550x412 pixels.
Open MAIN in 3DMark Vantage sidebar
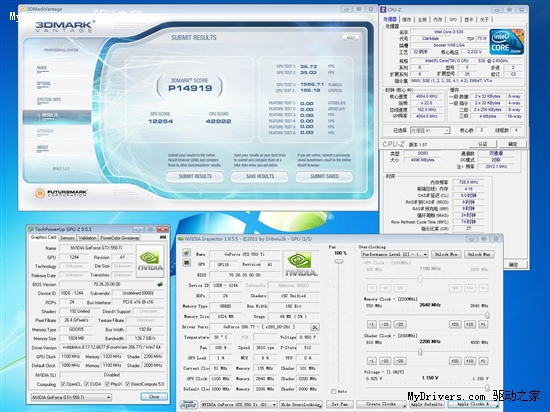pos(42,68)
